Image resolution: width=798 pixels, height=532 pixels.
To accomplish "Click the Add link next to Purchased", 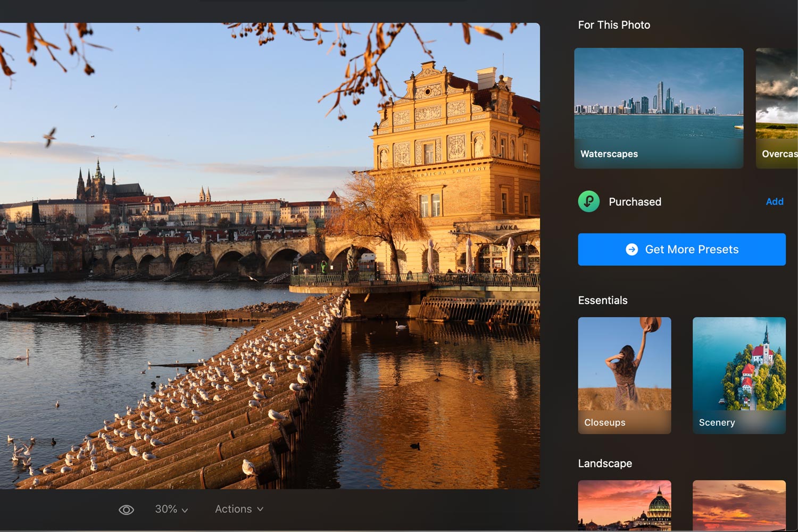I will (x=774, y=202).
